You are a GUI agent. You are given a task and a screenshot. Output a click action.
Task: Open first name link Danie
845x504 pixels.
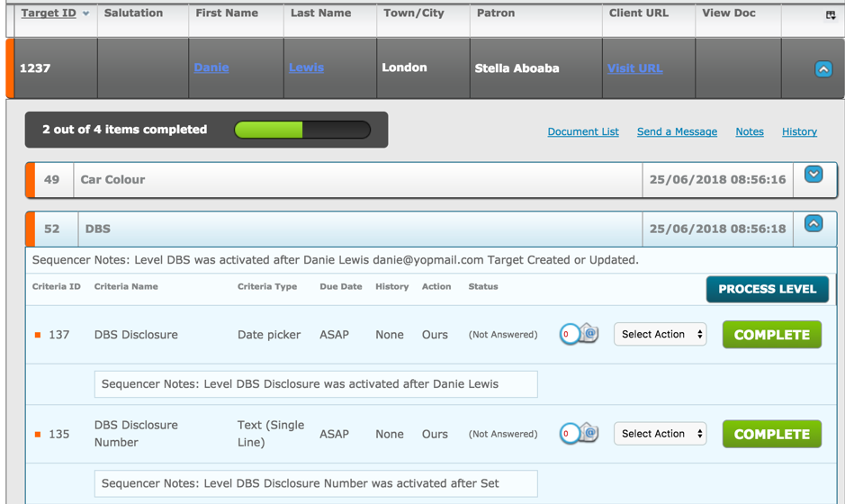211,67
